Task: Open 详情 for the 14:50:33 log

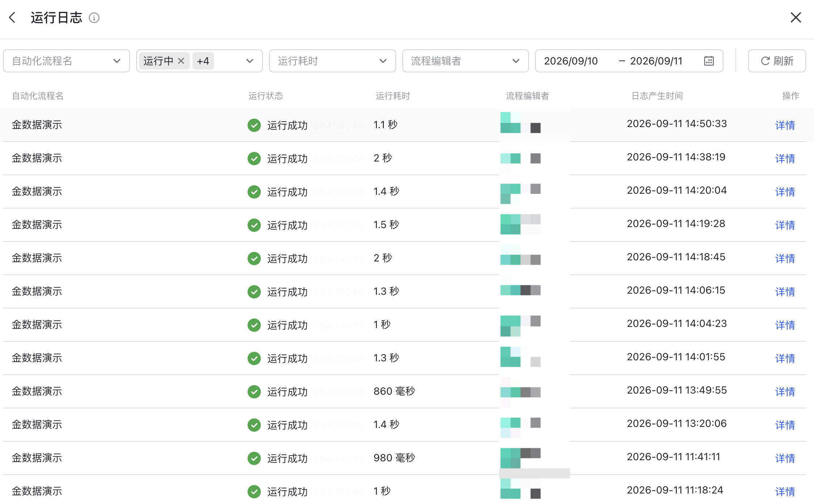Action: (785, 125)
